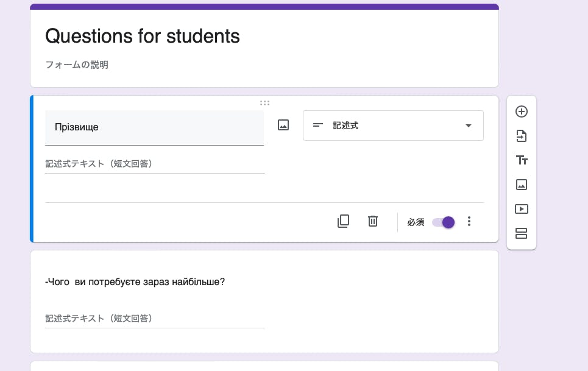Click the 必須 label text

click(416, 222)
